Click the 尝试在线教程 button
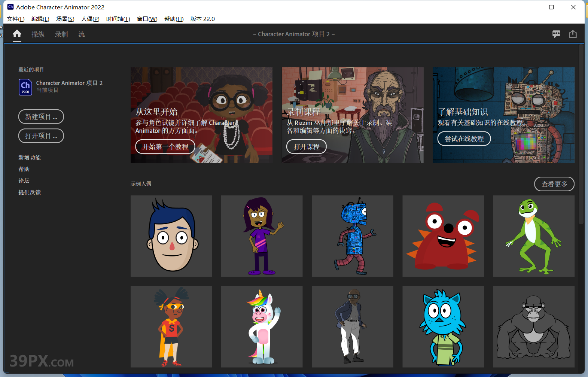Image resolution: width=588 pixels, height=377 pixels. pos(464,139)
